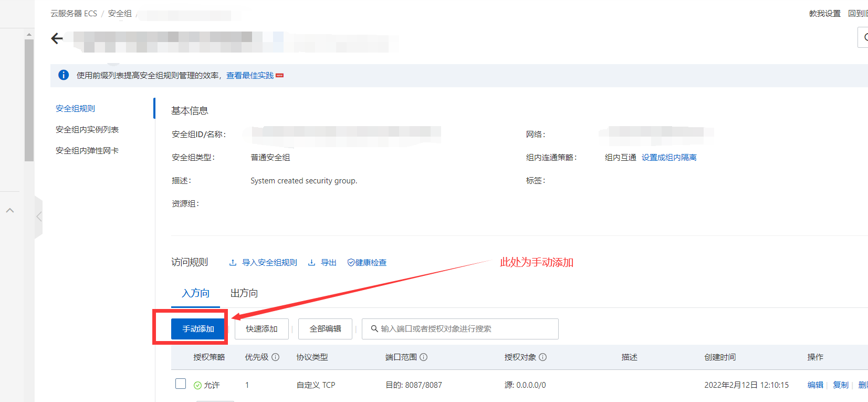Image resolution: width=868 pixels, height=402 pixels.
Task: Click the up chevron in left panel
Action: point(10,210)
